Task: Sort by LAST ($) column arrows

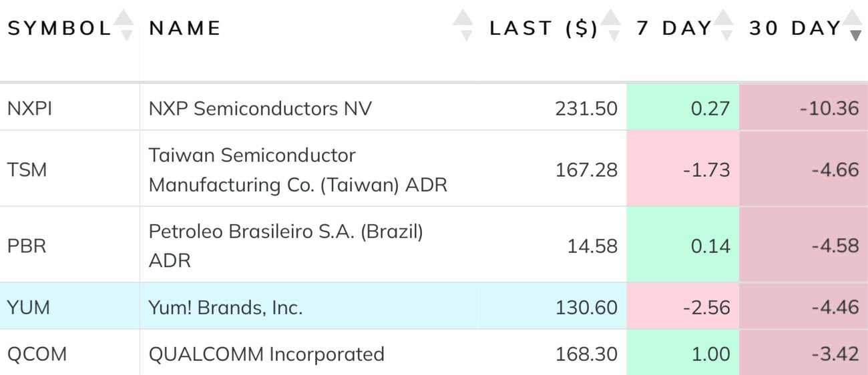Action: tap(610, 27)
